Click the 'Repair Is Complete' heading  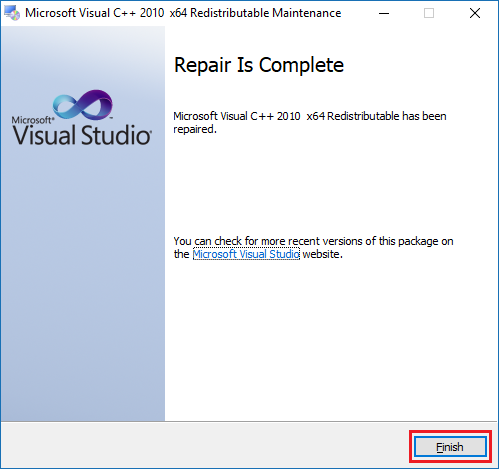[259, 65]
